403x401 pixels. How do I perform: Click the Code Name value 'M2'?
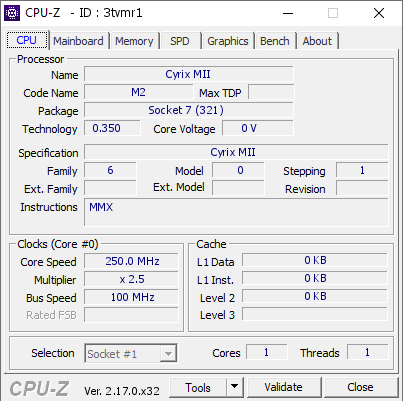point(138,92)
